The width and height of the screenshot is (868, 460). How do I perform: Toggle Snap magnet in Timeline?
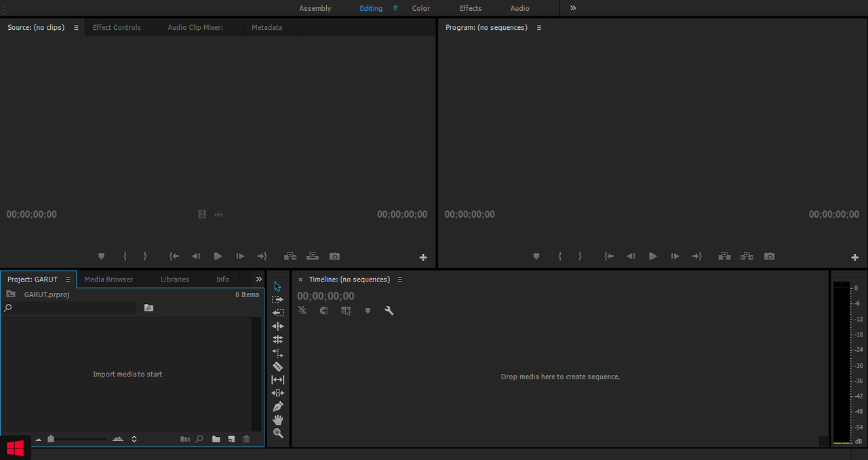324,311
